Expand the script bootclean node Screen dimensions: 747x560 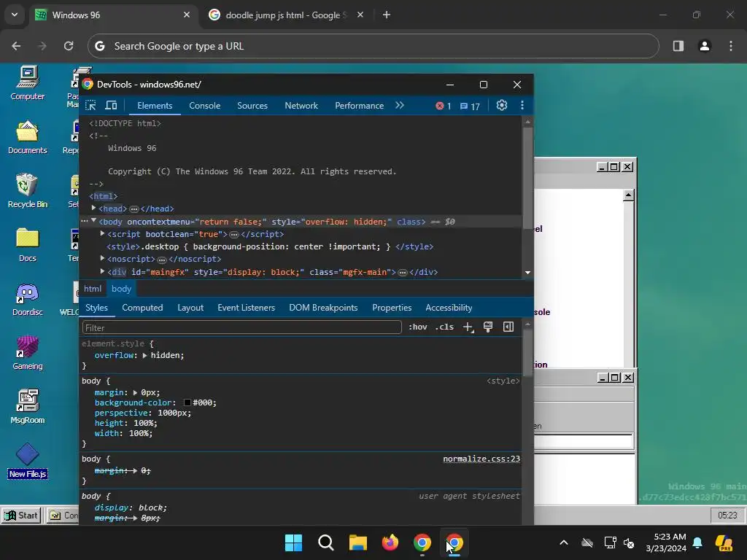(x=102, y=233)
